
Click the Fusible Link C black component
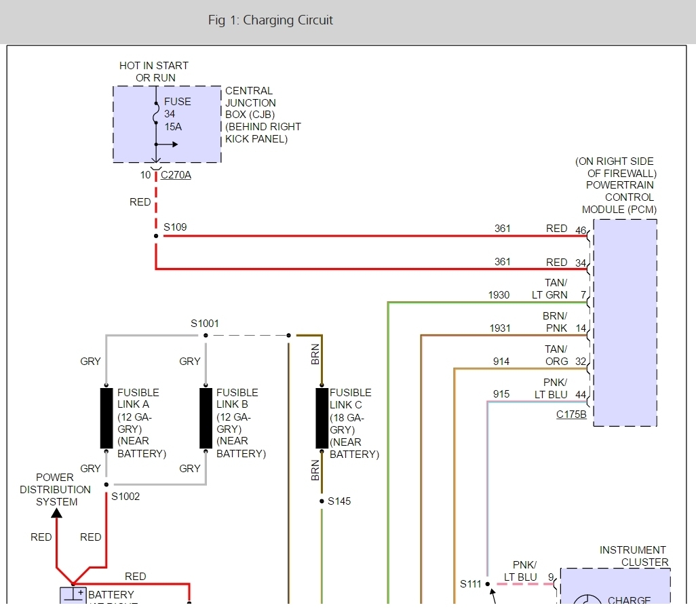[322, 418]
